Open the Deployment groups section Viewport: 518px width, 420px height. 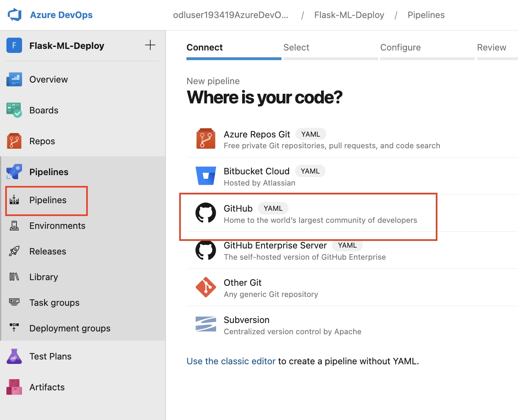70,328
